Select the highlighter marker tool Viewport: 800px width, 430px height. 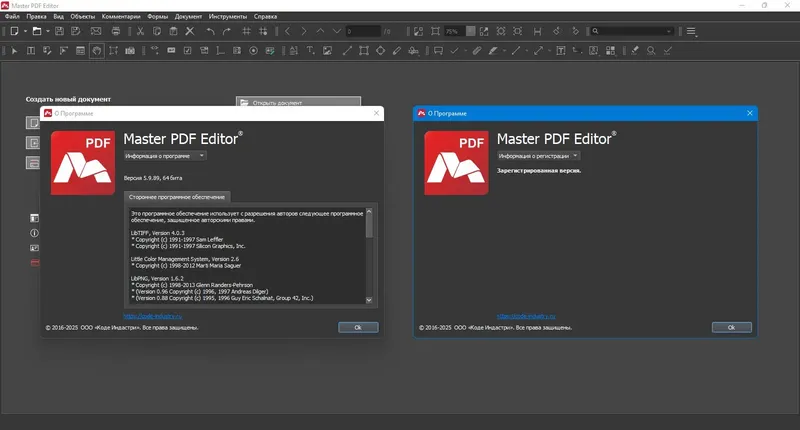(x=493, y=51)
